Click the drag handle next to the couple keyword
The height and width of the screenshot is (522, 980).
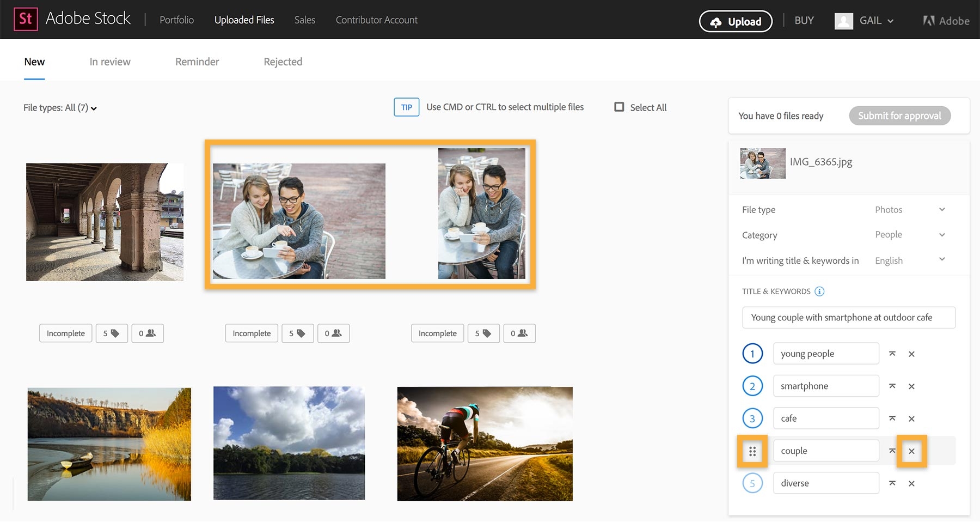(x=753, y=451)
